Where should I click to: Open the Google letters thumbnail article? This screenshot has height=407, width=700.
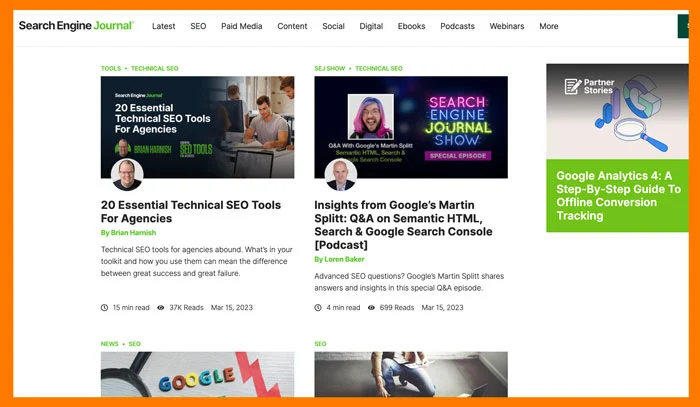[x=197, y=374]
